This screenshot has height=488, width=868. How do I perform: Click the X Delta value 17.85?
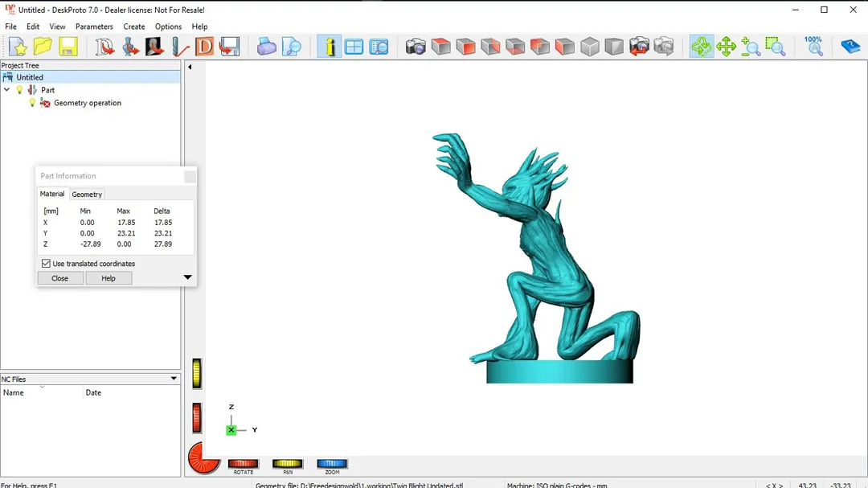pos(162,222)
